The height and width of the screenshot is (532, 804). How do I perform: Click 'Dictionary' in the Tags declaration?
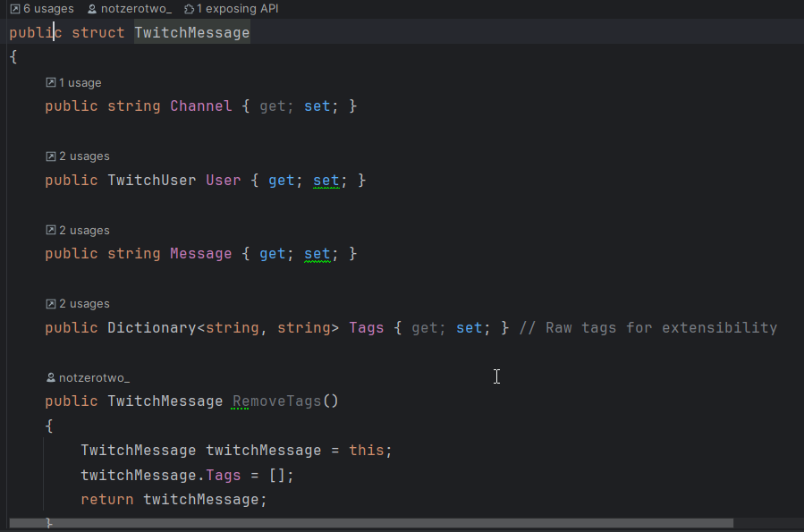(152, 328)
